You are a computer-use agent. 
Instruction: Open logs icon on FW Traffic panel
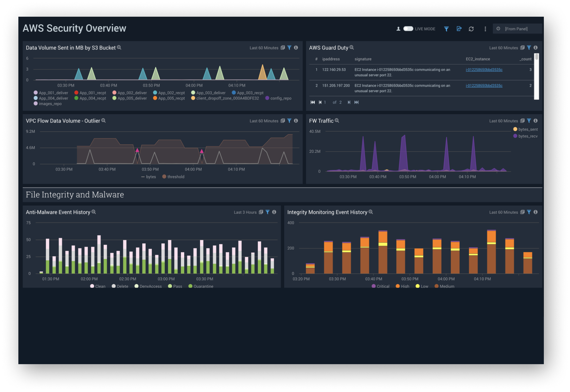point(522,121)
